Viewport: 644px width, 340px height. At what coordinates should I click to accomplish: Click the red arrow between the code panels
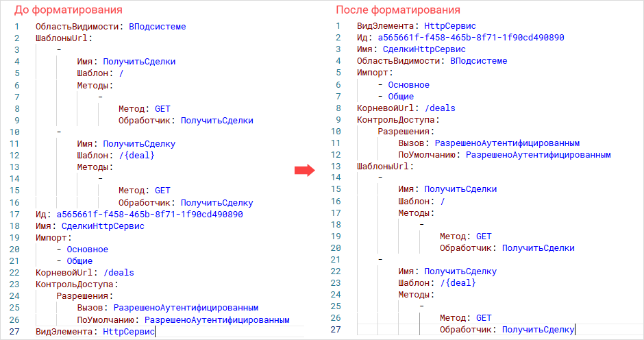pos(304,171)
